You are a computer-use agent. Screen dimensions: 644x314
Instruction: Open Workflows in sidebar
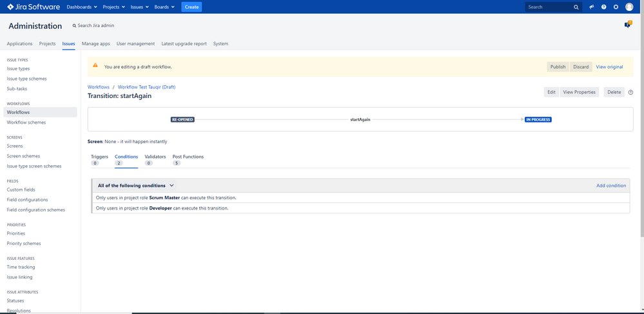click(x=40, y=112)
